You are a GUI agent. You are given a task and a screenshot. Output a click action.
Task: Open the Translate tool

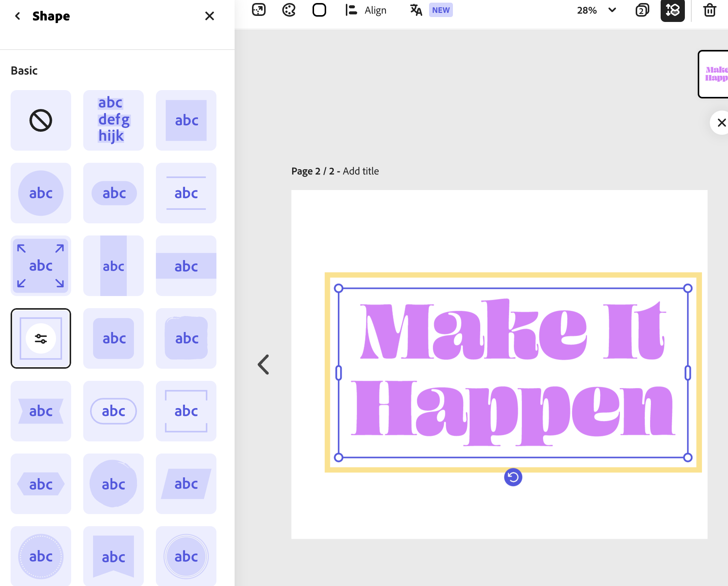[416, 10]
